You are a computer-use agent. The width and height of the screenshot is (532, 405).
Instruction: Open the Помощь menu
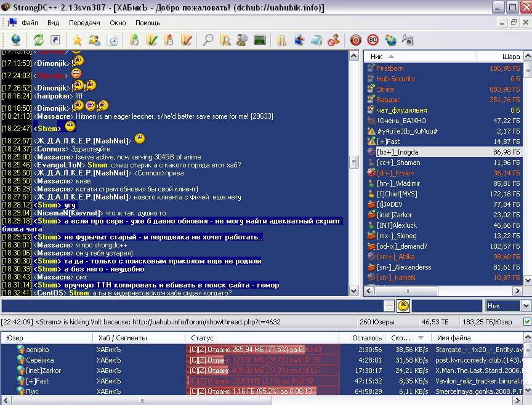coord(148,23)
